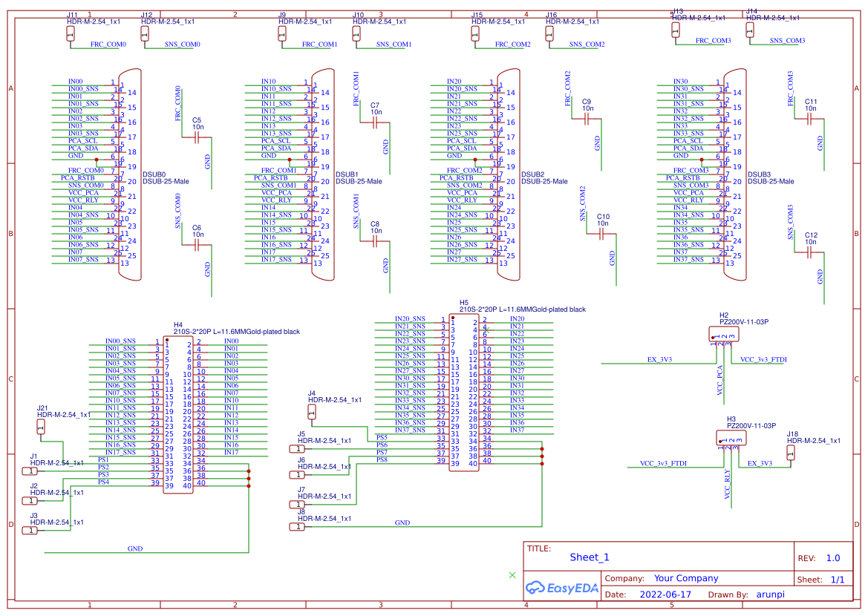The height and width of the screenshot is (616, 868).
Task: Select capacitor C12 symbol
Action: pos(809,253)
